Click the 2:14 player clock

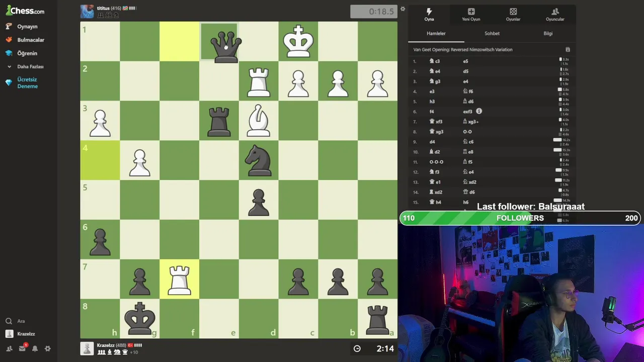(373, 348)
